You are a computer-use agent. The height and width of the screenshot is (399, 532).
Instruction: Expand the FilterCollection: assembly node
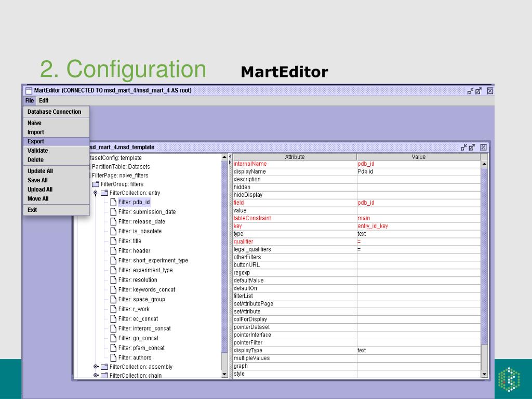coord(96,367)
